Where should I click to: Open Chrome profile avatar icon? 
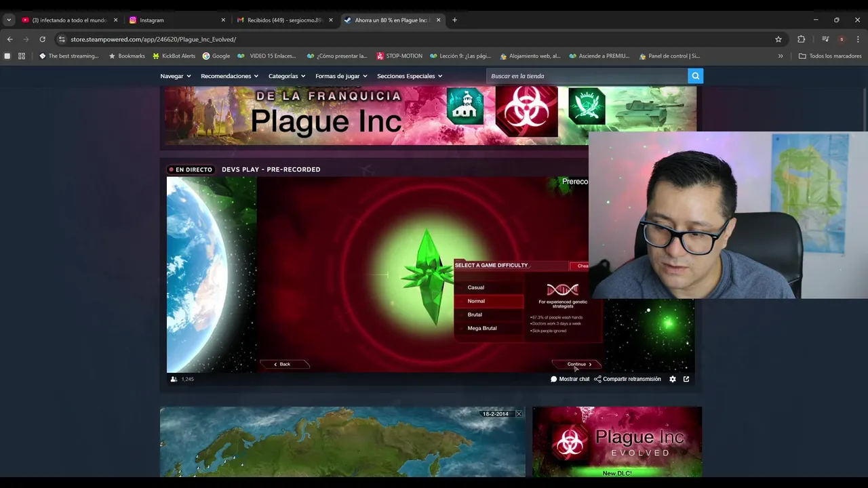pos(842,39)
